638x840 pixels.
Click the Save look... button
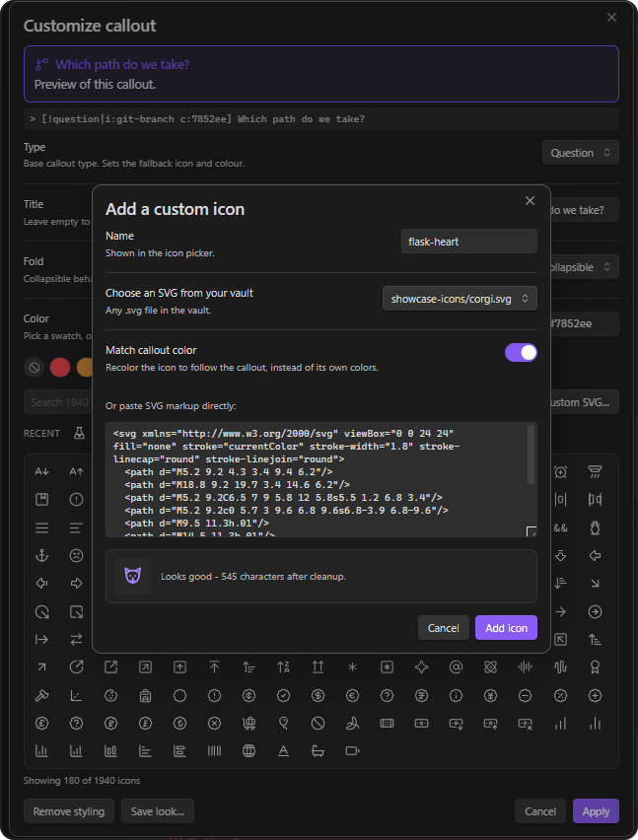[x=158, y=811]
